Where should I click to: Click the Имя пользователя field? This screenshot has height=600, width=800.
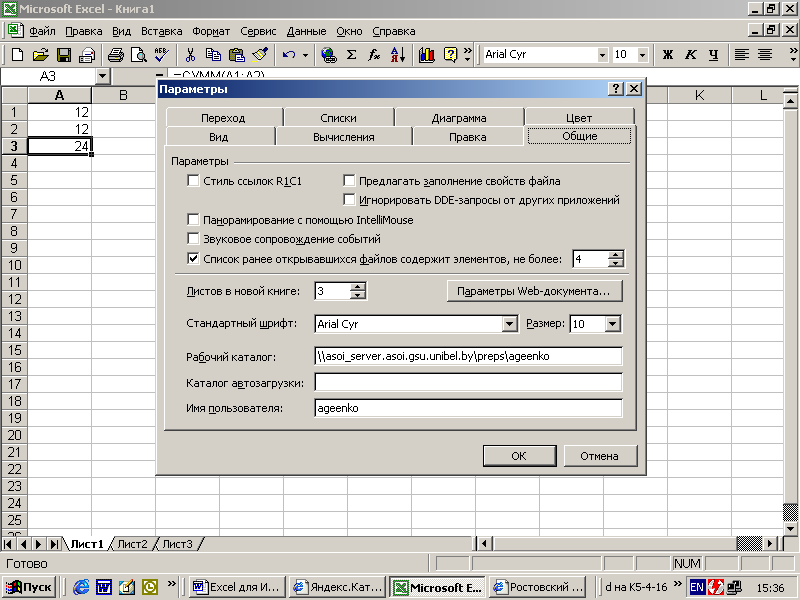468,408
